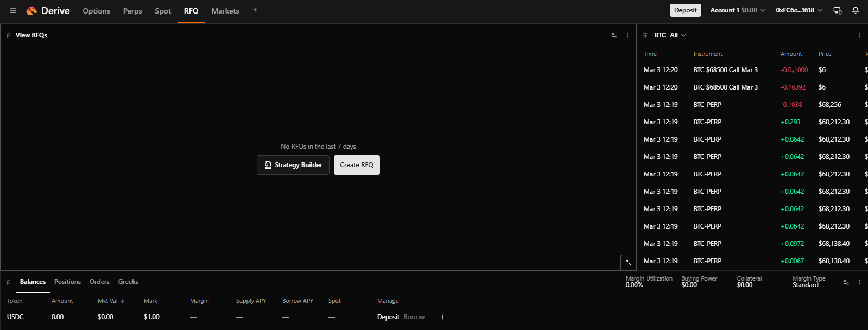
Task: Open View RFQs filter settings icon
Action: [614, 35]
